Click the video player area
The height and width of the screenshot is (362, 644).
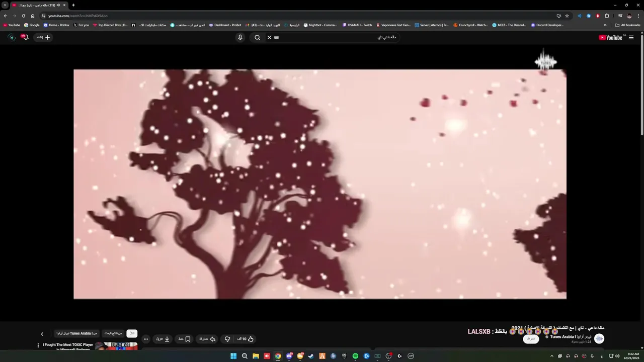click(320, 184)
